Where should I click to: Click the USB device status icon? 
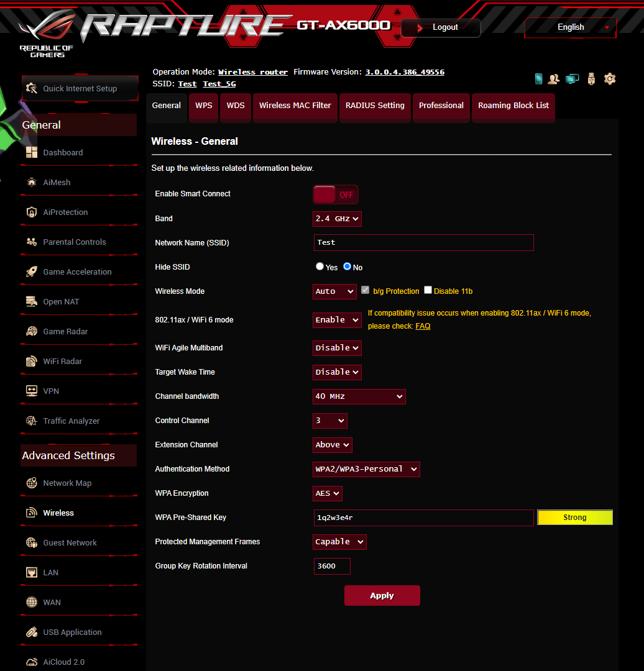coord(591,79)
